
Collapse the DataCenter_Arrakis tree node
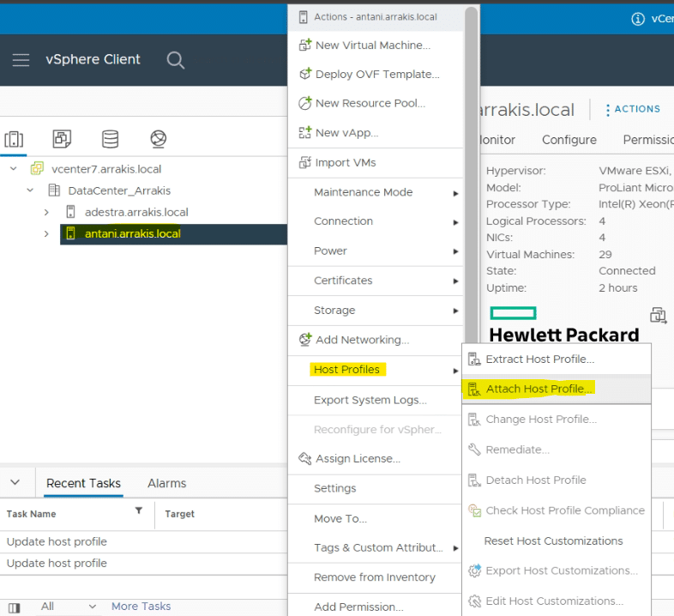pyautogui.click(x=30, y=190)
